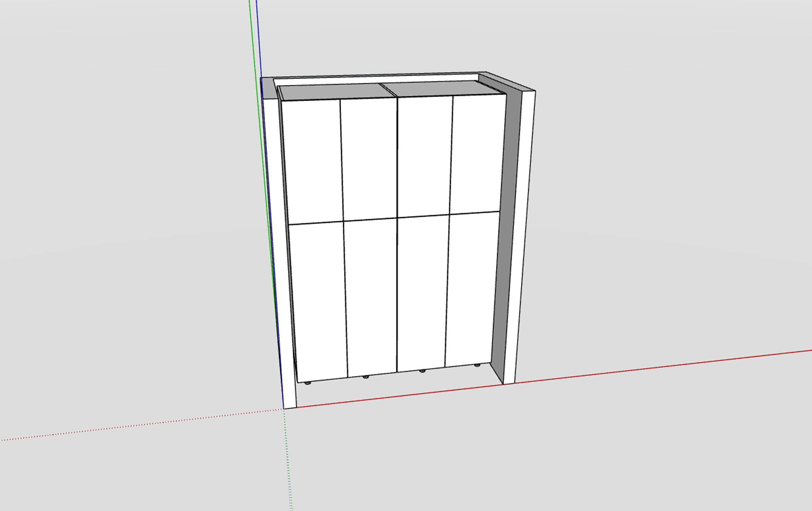Click the dotted red axis line
The height and width of the screenshot is (511, 812).
(141, 425)
